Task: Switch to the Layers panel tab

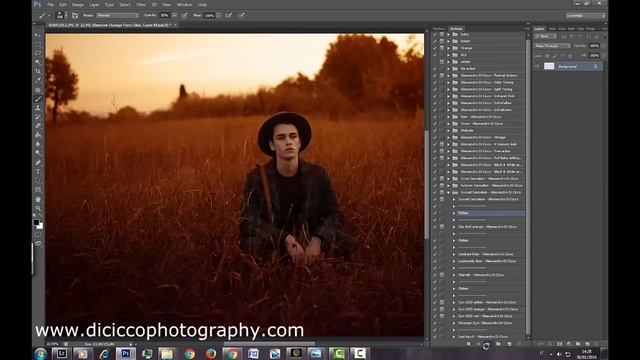Action: pyautogui.click(x=540, y=29)
